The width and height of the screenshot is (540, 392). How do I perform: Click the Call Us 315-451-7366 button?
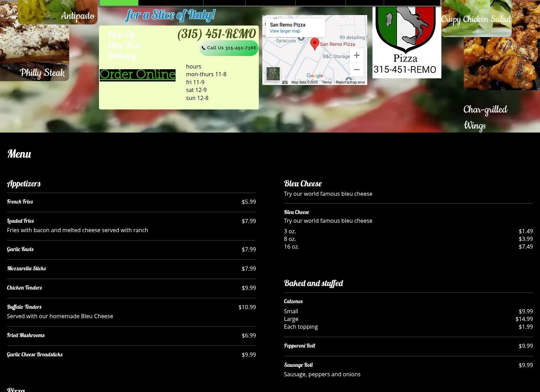(229, 48)
